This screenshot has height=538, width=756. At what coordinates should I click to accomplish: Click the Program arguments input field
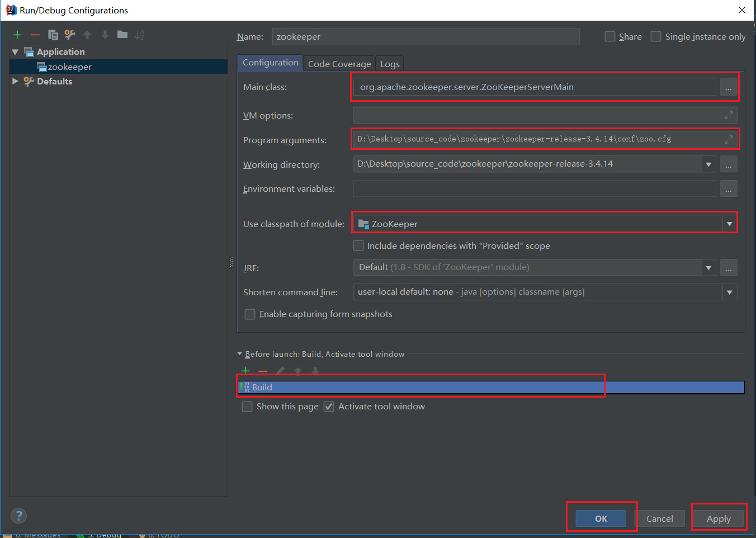tap(545, 139)
